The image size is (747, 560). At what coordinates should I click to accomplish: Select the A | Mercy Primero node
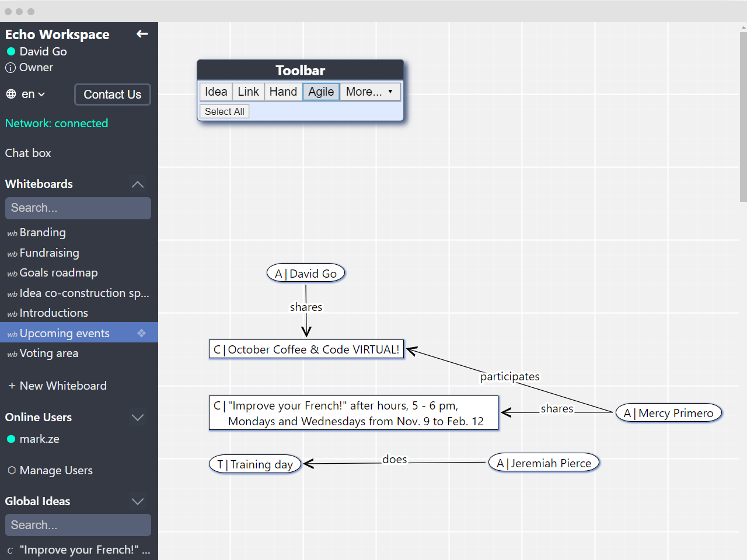pyautogui.click(x=669, y=413)
